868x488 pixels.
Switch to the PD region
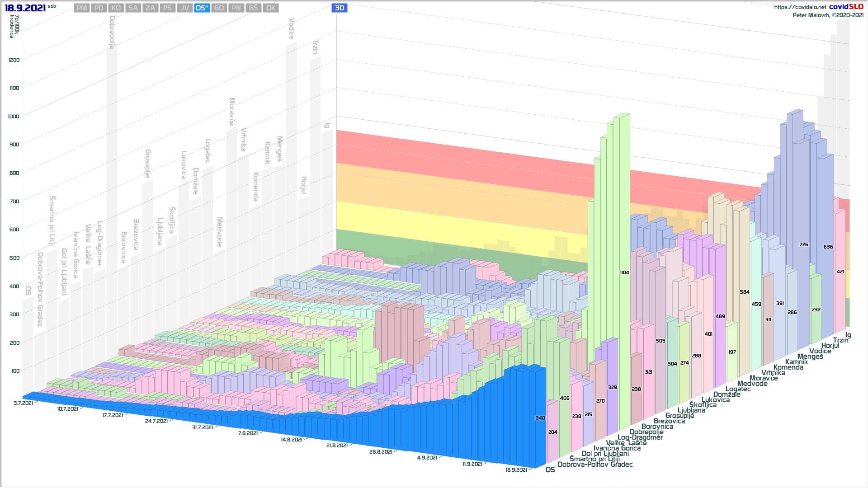click(99, 8)
